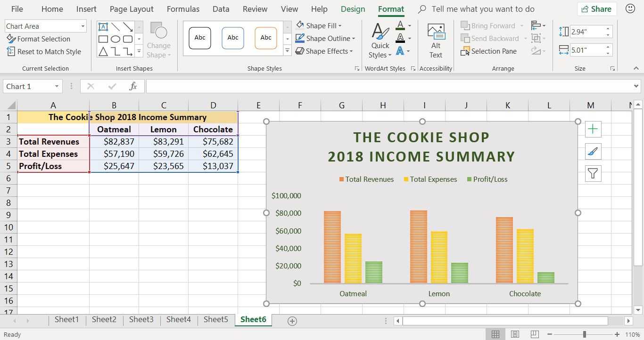
Task: Click Reset to Match Style
Action: (44, 52)
